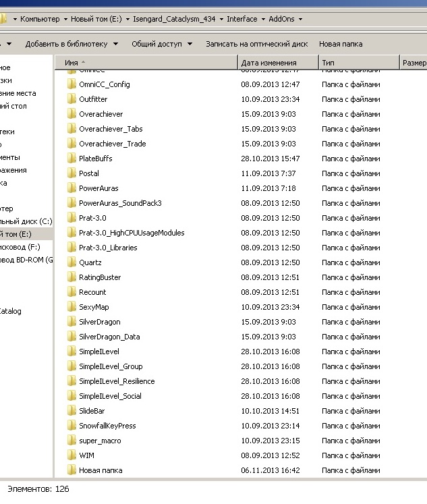Select the Новая папка folder icon
The image size is (427, 504).
[72, 470]
